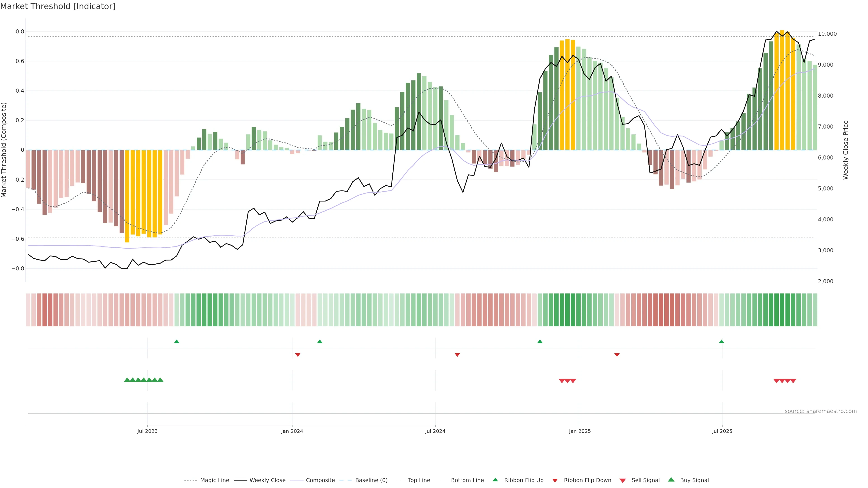
Task: Click the Jan 2025 x-axis label
Action: click(580, 431)
